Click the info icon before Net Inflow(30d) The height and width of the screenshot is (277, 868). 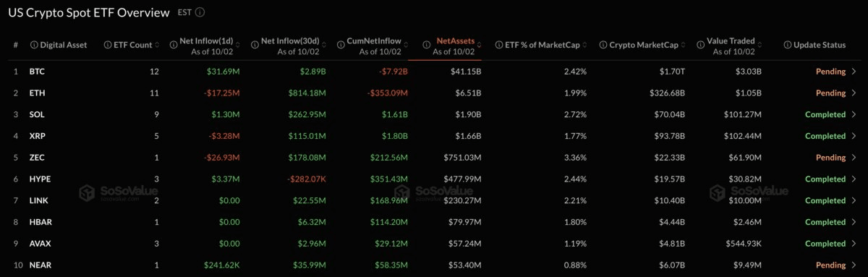(255, 45)
